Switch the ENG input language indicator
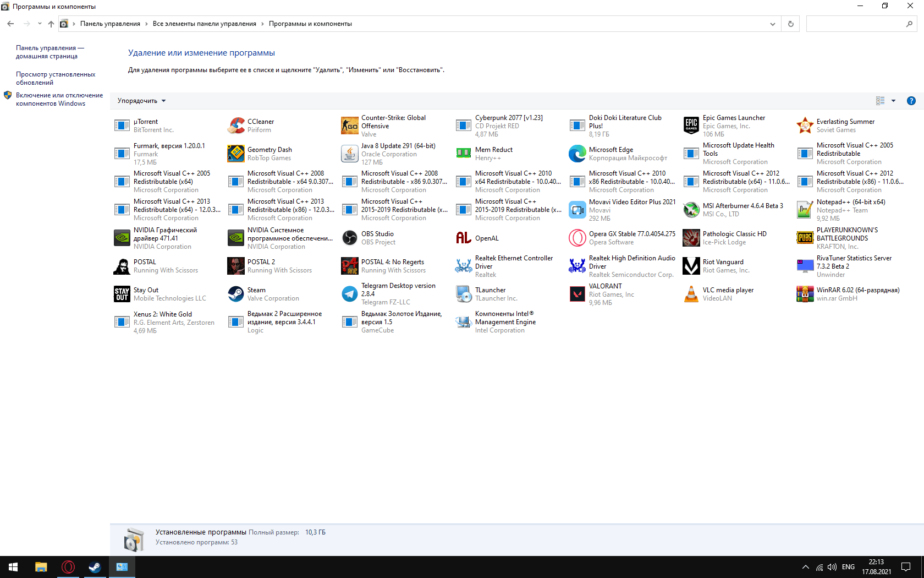924x578 pixels. (x=848, y=567)
